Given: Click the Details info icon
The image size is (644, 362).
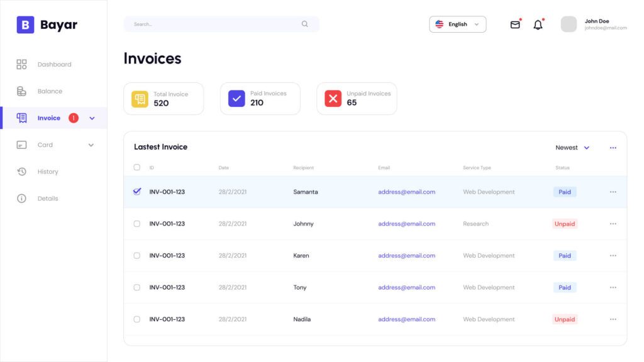Looking at the screenshot, I should click(21, 198).
